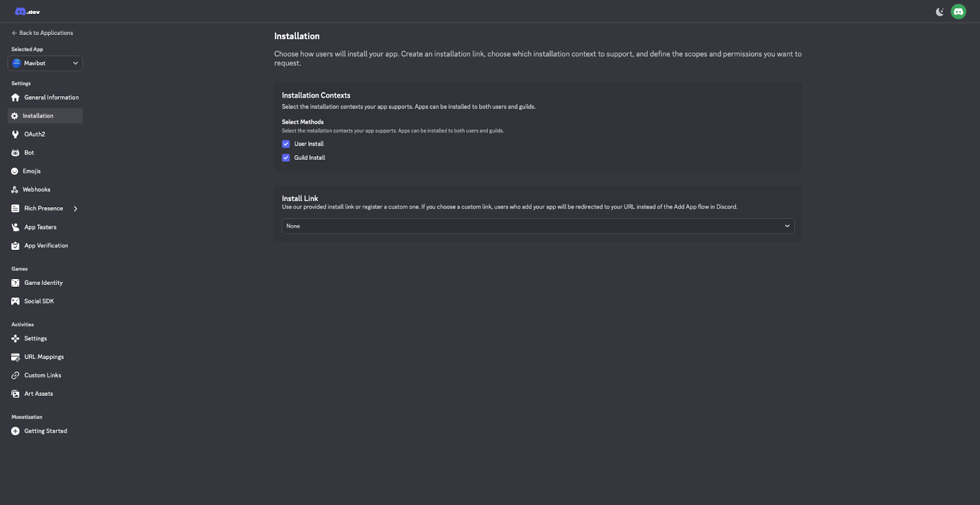This screenshot has height=505, width=980.
Task: Click the Discord .dev logo
Action: tap(28, 12)
